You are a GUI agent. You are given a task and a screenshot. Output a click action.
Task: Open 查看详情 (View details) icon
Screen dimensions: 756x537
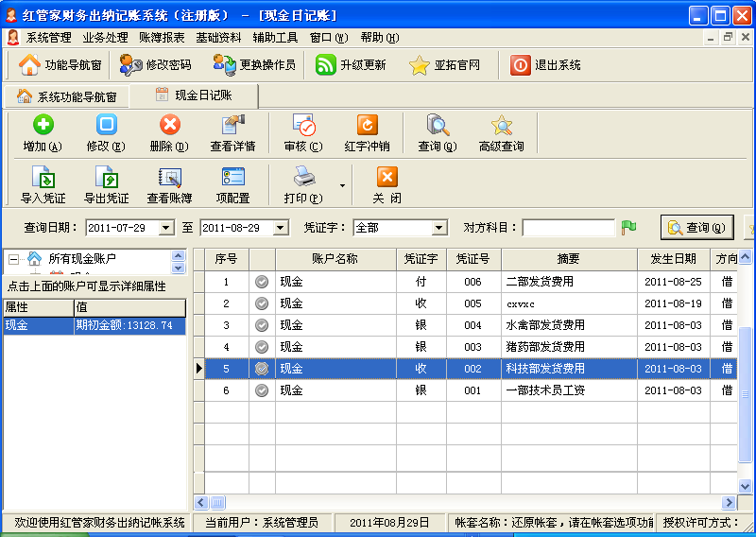point(232,125)
